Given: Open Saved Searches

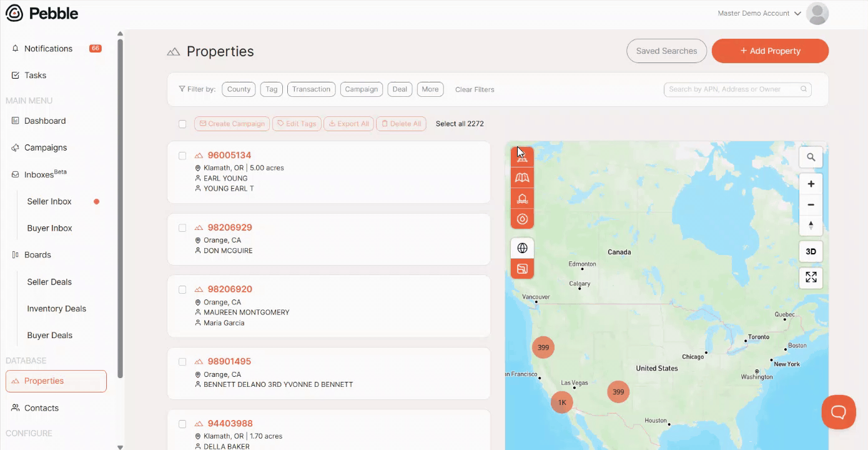Looking at the screenshot, I should (x=666, y=51).
